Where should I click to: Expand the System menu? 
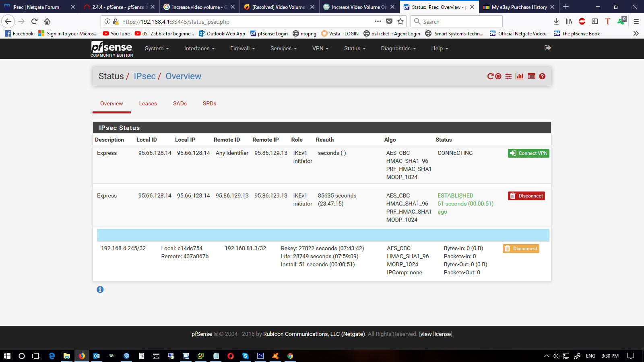157,48
